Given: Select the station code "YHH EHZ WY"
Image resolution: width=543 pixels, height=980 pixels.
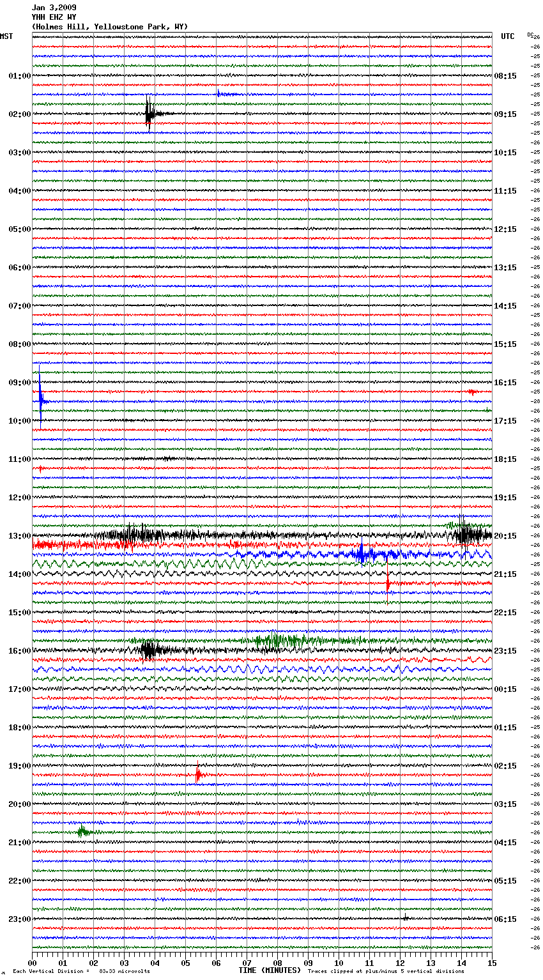Looking at the screenshot, I should click(54, 17).
